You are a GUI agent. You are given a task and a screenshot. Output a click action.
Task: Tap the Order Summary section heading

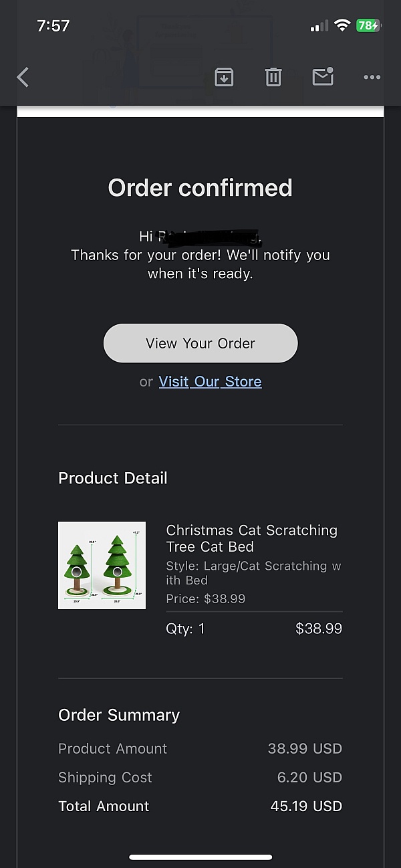[x=119, y=715]
